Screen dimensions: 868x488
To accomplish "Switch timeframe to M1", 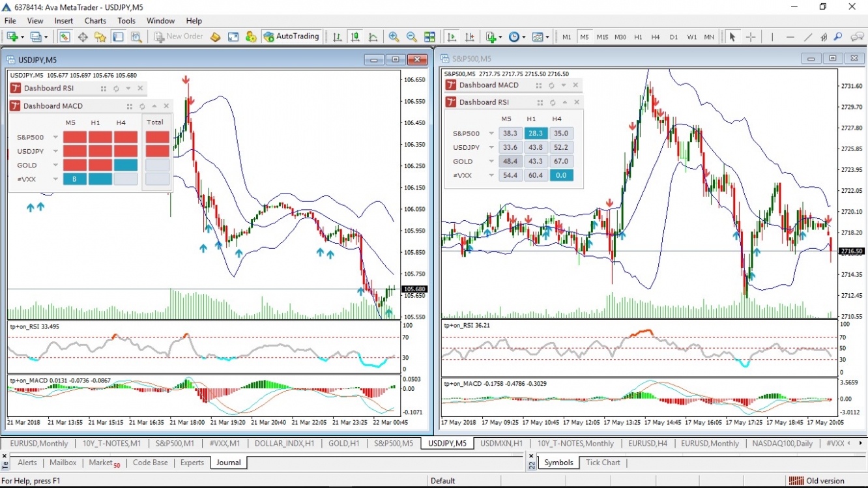I will pos(567,37).
